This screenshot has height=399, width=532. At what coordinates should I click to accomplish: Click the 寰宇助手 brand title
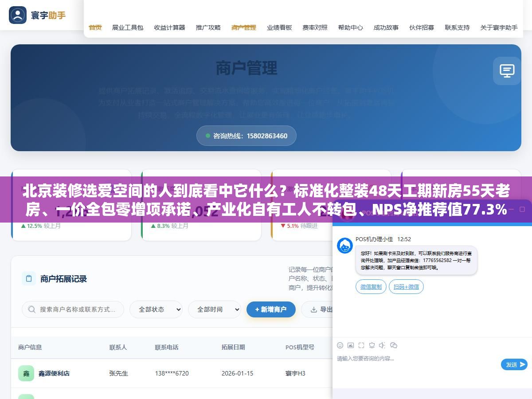point(48,15)
